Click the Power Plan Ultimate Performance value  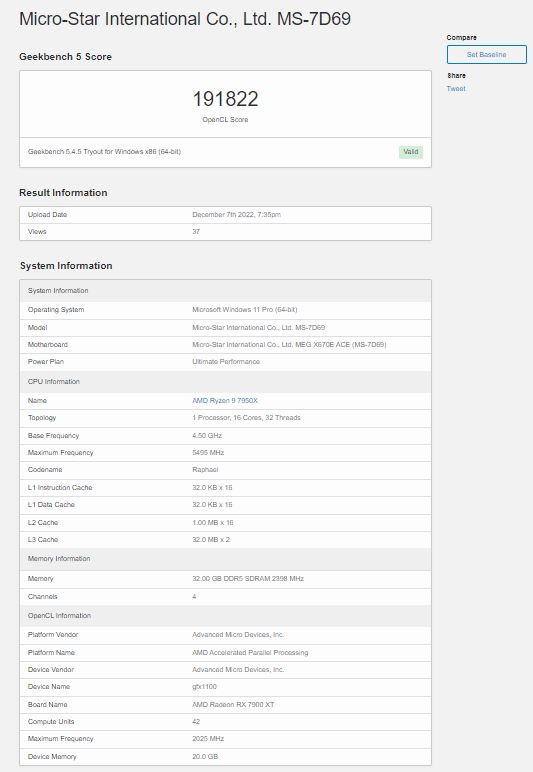coord(226,361)
